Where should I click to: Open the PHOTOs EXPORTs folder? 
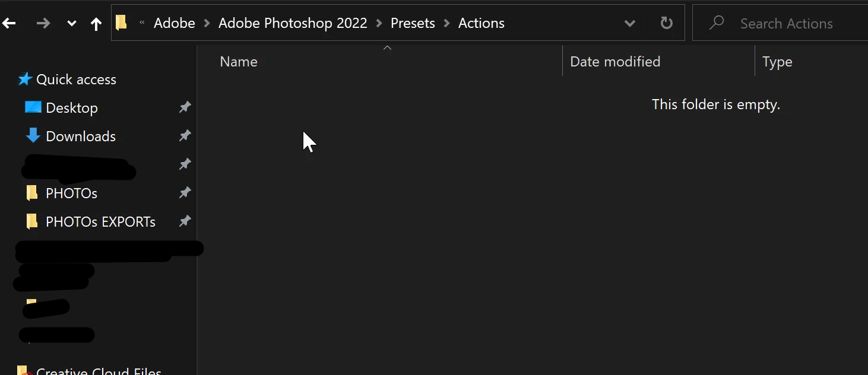click(x=100, y=222)
